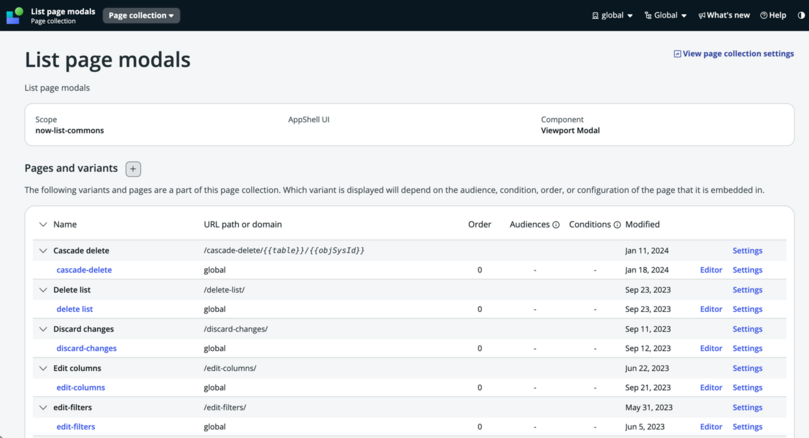Screen dimensions: 809x438
Task: Collapse all rows via header chevron
Action: coord(43,224)
